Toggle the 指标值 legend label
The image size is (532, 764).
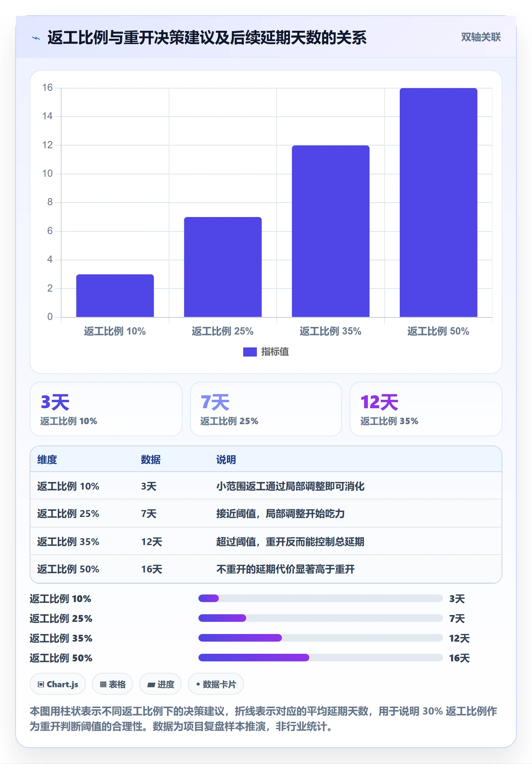pos(275,352)
